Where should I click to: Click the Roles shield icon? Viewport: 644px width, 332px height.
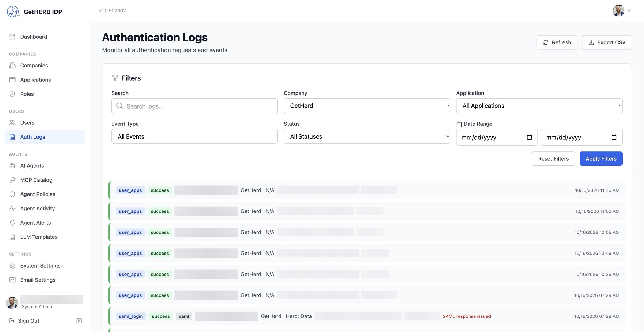(x=12, y=94)
